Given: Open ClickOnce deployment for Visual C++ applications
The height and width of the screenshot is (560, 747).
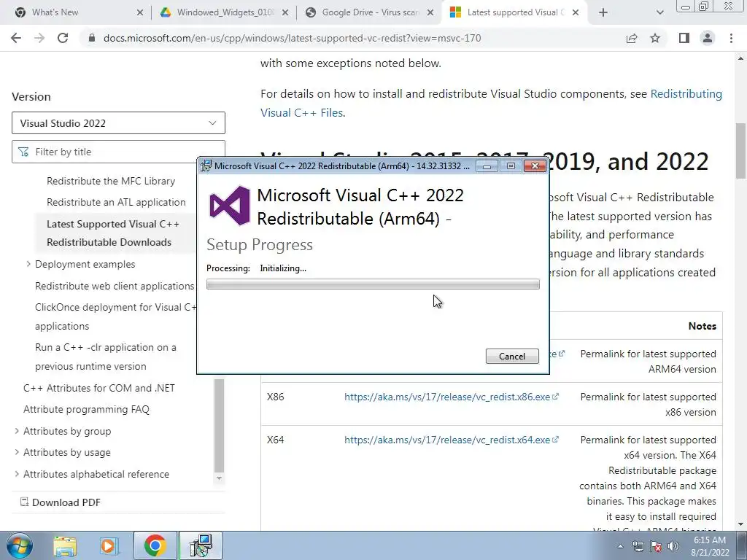Looking at the screenshot, I should 116,316.
